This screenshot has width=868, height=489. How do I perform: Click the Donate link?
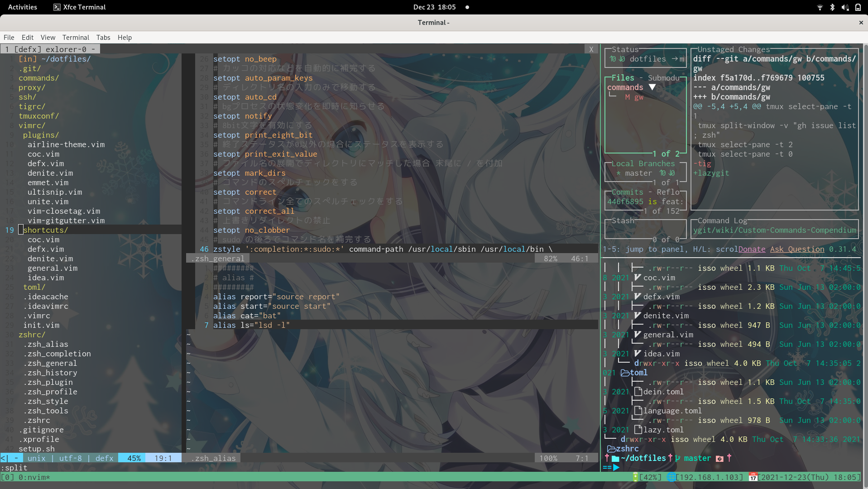[x=752, y=249]
